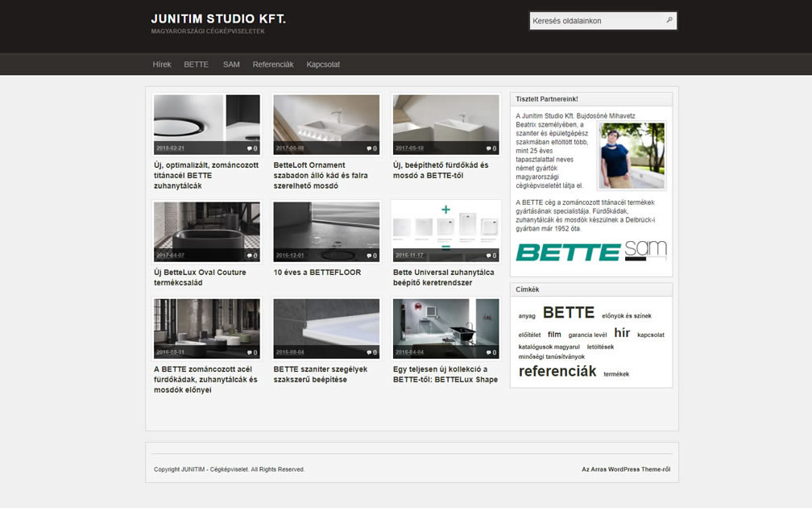The image size is (812, 508).
Task: Select the 'hír' tag
Action: tap(622, 333)
